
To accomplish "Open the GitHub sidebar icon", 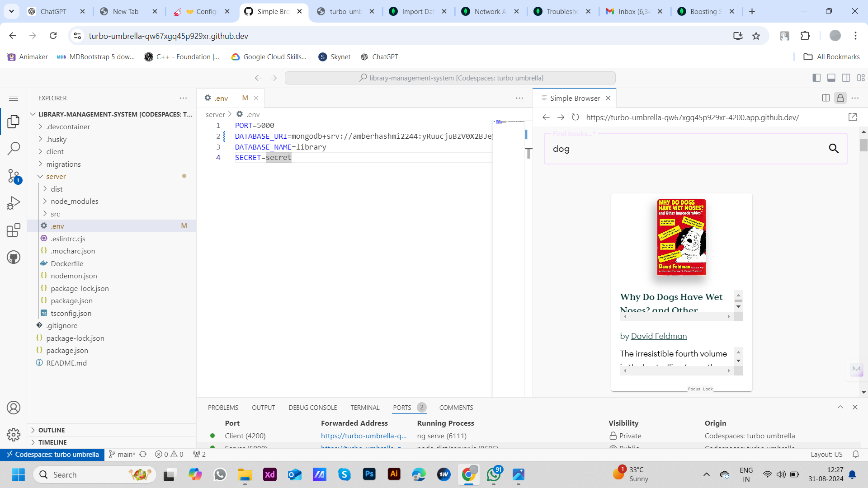I will coord(14,257).
